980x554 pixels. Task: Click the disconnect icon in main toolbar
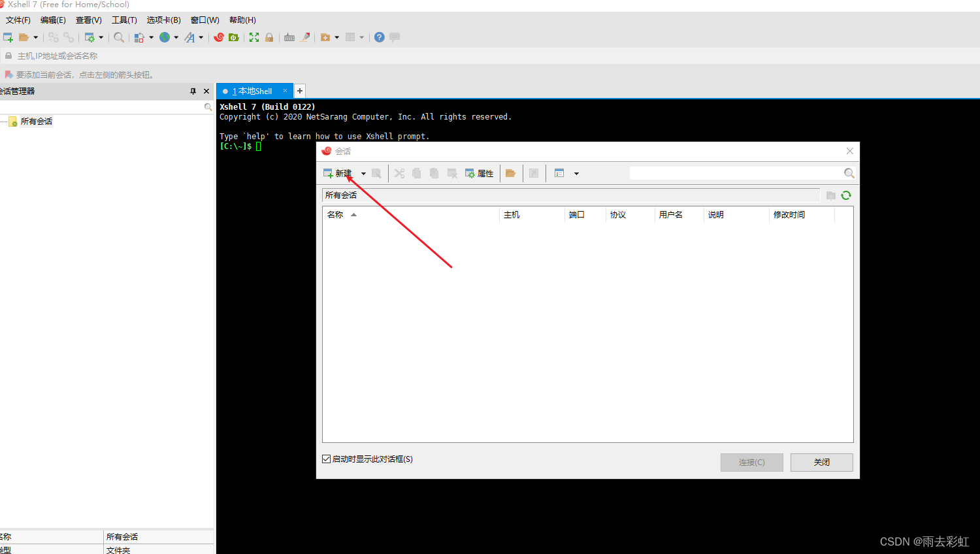[54, 37]
